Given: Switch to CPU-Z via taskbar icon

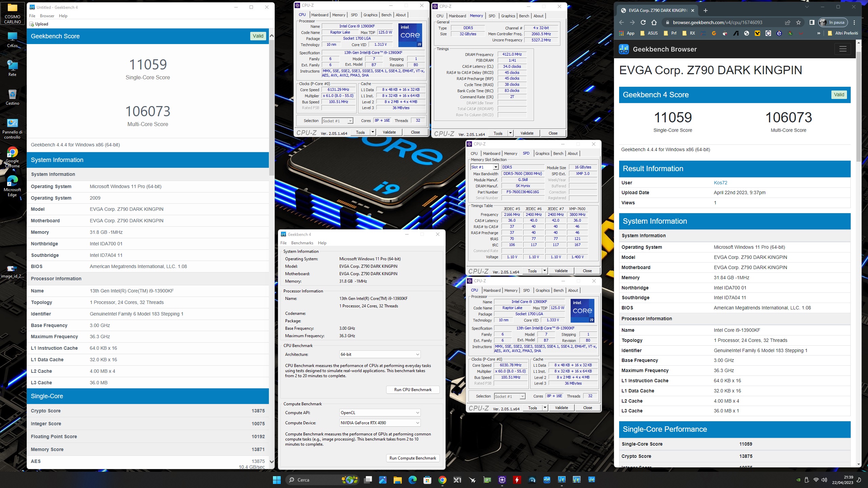Looking at the screenshot, I should point(502,480).
